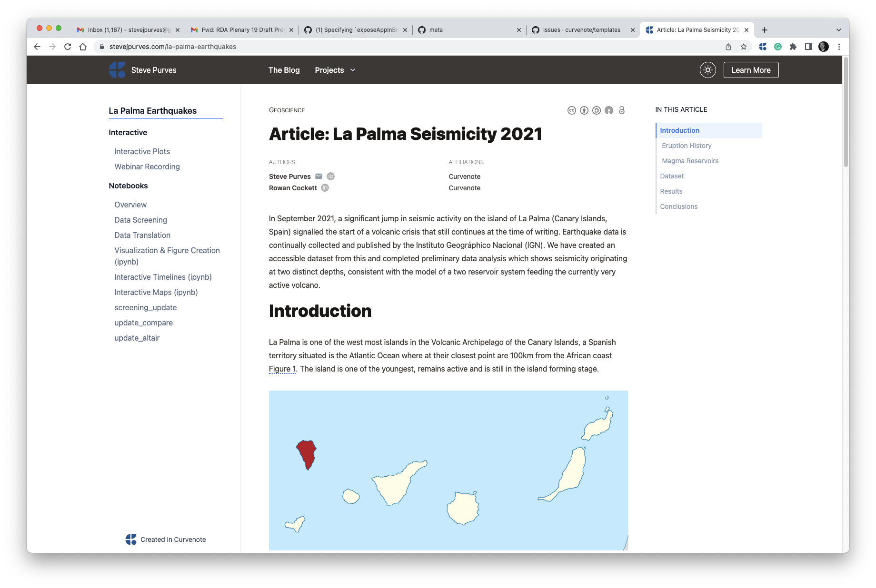Toggle the browser side panel
Viewport: 876px width, 588px height.
pos(808,47)
